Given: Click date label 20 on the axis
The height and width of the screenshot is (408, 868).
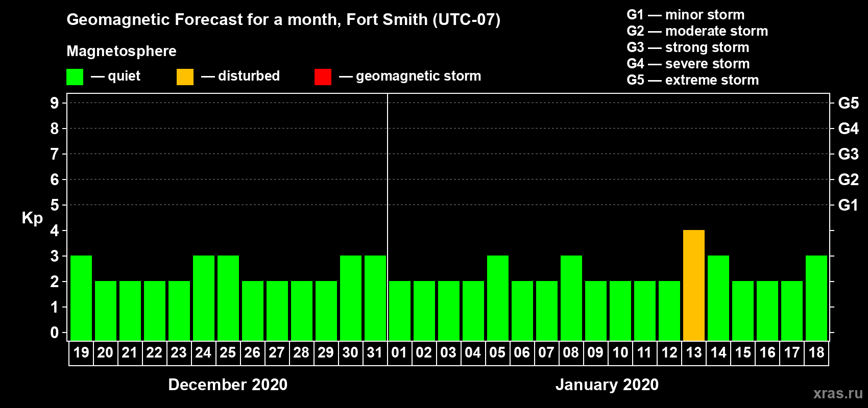Looking at the screenshot, I should [x=105, y=352].
